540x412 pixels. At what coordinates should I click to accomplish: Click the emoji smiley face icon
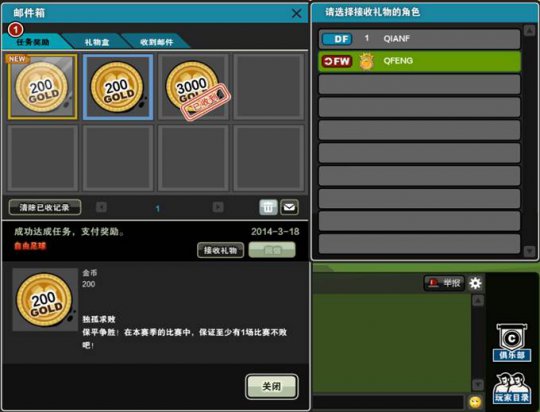(475, 402)
